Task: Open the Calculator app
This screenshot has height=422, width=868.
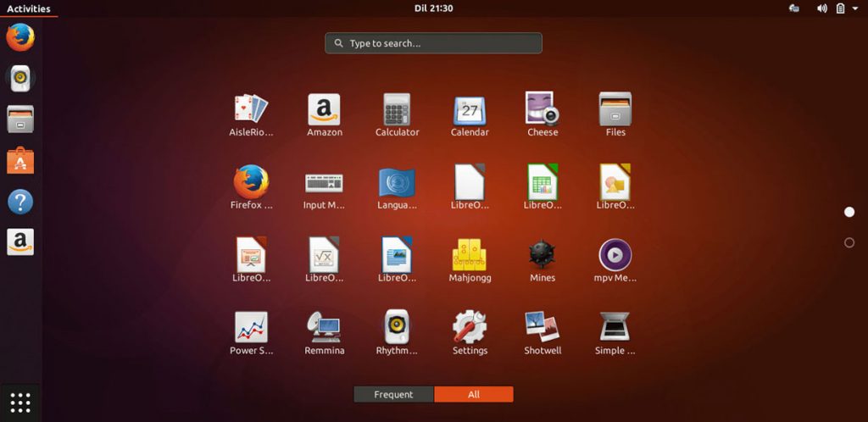Action: tap(397, 109)
